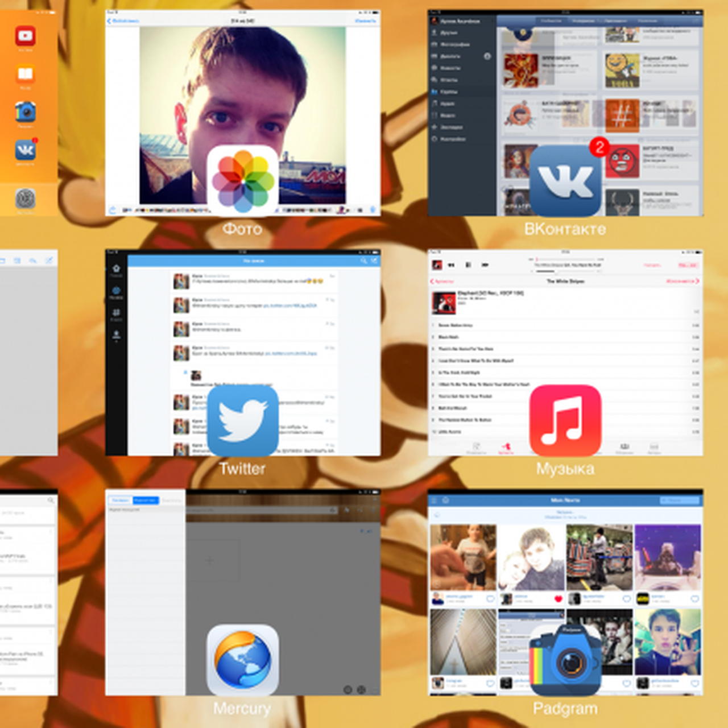Screen dimensions: 728x728
Task: Switch to the Twitter app icon
Action: 243,421
